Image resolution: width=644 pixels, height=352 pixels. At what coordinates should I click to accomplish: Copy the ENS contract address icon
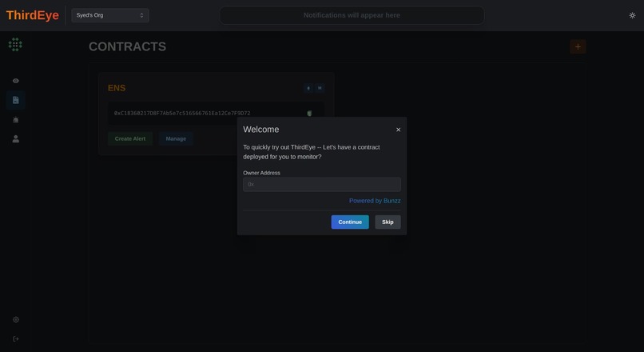[x=309, y=114]
